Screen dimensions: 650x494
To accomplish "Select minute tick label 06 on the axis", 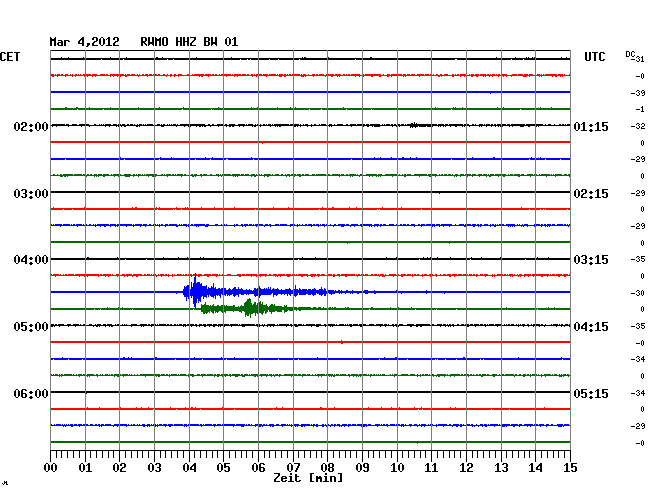I will (258, 468).
